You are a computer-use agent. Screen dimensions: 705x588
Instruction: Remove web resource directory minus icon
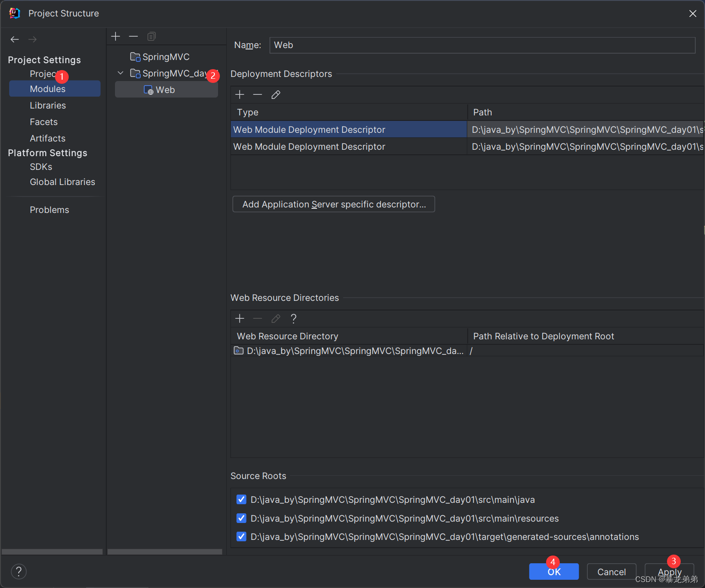tap(257, 318)
